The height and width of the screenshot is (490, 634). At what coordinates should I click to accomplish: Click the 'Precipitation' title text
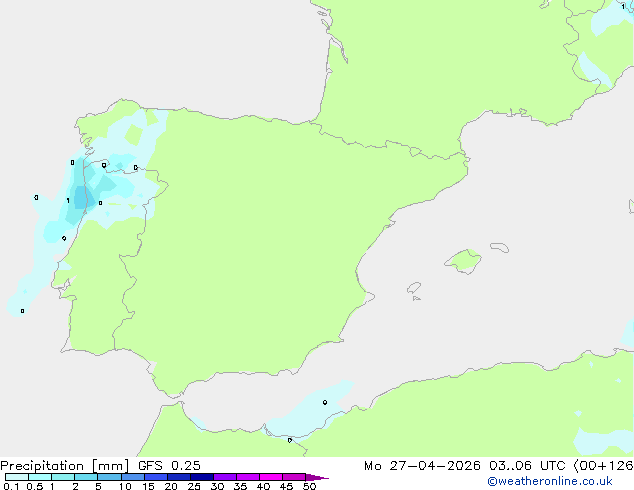point(42,466)
